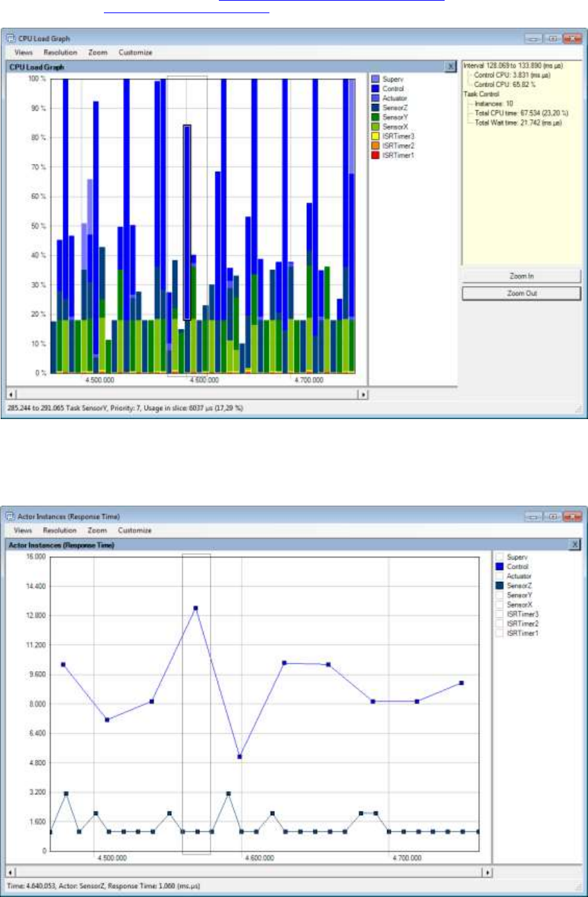This screenshot has height=897, width=588.
Task: Click left scroll arrow in CPU Load Graph
Action: pyautogui.click(x=10, y=393)
